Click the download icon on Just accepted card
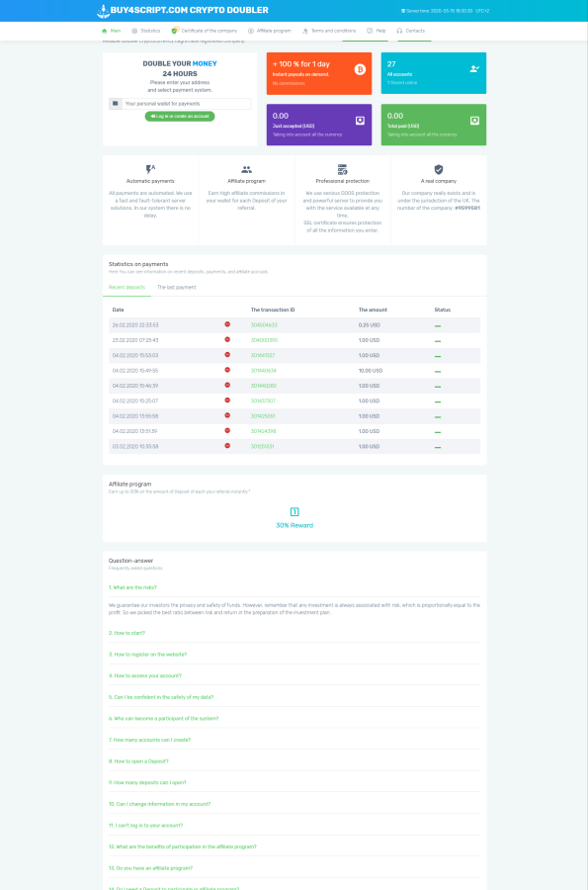Screen dimensions: 588x890 (x=360, y=121)
